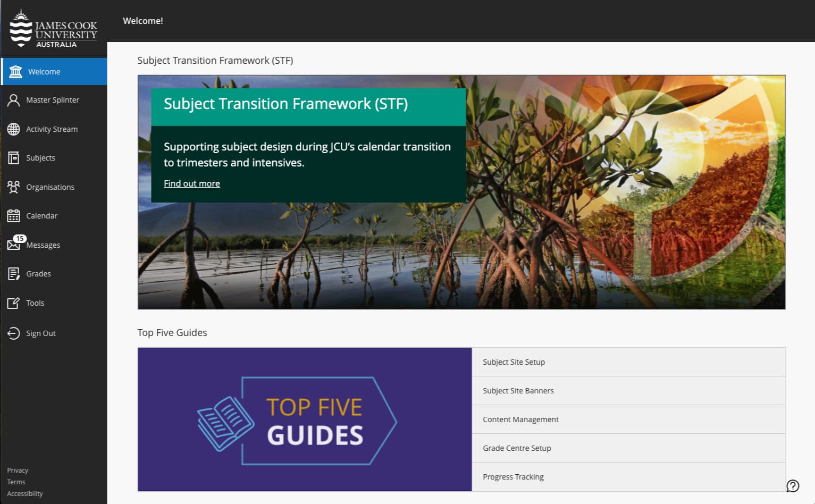Click the Organisations people group icon
Viewport: 815px width, 504px height.
[x=13, y=187]
